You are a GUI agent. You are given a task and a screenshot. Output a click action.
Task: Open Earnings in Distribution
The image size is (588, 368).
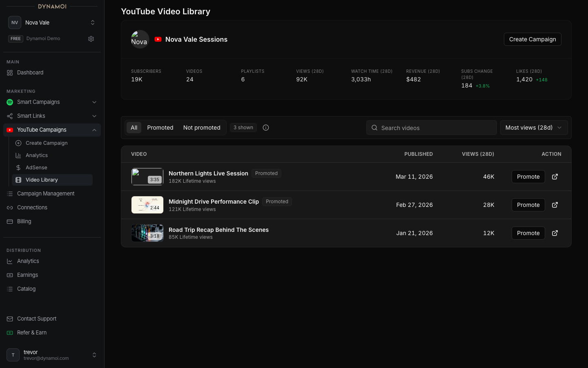click(x=52, y=275)
